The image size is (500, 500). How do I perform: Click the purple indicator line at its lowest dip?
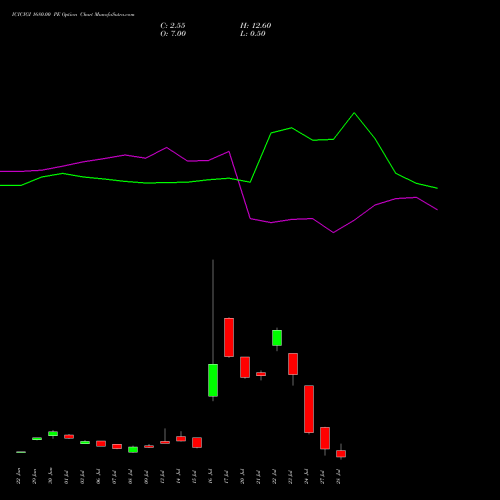pos(333,232)
